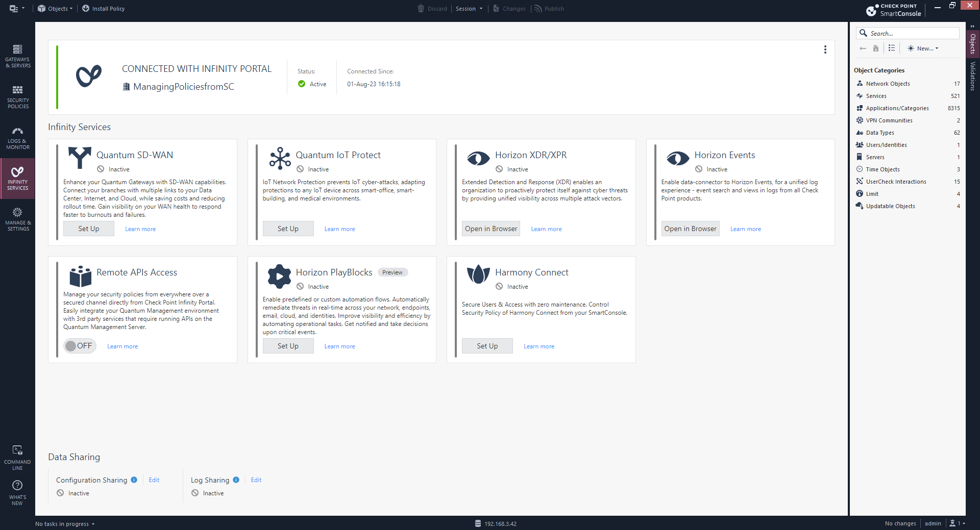Open Data Types category
Image resolution: width=980 pixels, height=530 pixels.
tap(908, 133)
